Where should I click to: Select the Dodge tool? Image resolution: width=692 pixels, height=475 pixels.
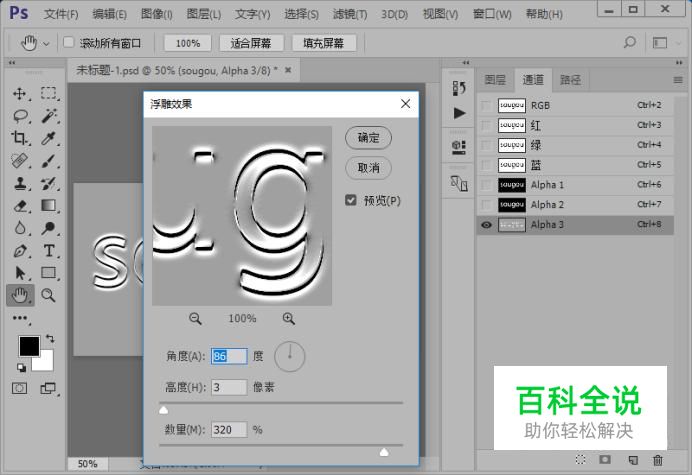[x=49, y=228]
